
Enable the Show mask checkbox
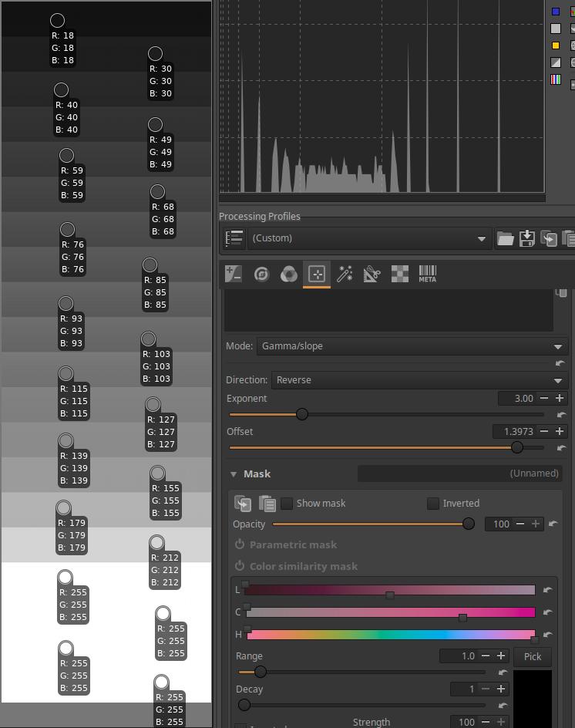pos(287,504)
